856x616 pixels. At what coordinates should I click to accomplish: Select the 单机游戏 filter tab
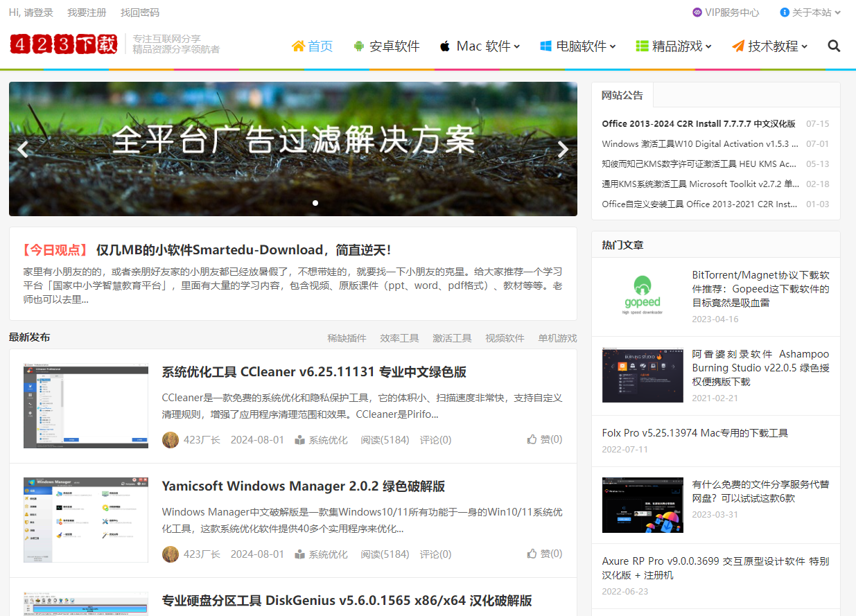pyautogui.click(x=557, y=338)
